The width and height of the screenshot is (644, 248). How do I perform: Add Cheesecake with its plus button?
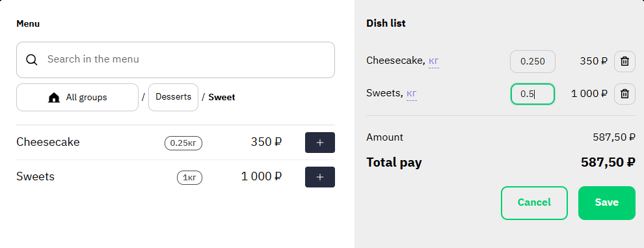[x=320, y=143]
